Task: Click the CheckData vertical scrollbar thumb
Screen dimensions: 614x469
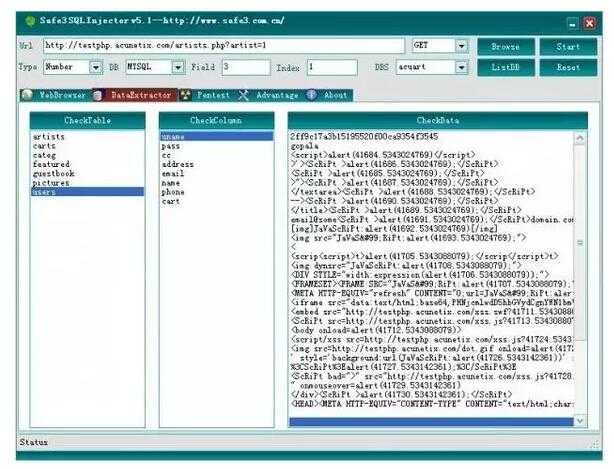Action: (x=580, y=243)
